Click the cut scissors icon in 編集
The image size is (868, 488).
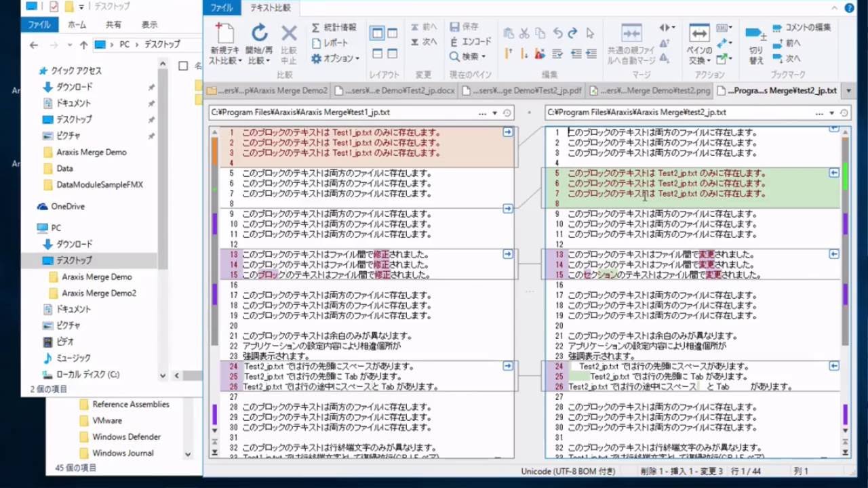coord(524,33)
